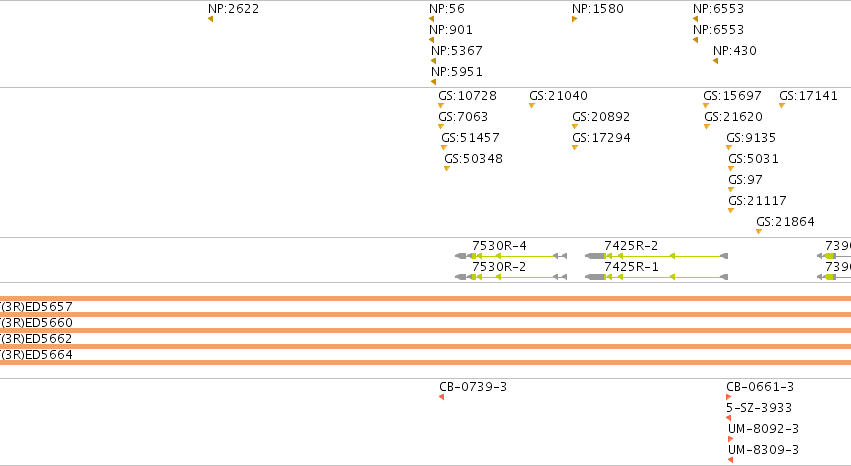Open the GS:50348 feature label
The width and height of the screenshot is (851, 466).
473,158
